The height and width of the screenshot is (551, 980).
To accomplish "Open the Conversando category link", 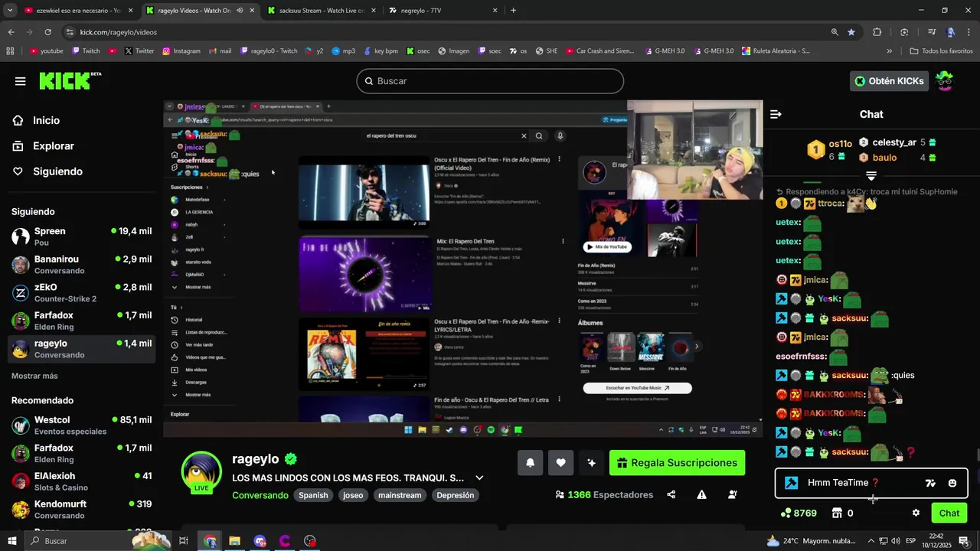I will [x=260, y=495].
